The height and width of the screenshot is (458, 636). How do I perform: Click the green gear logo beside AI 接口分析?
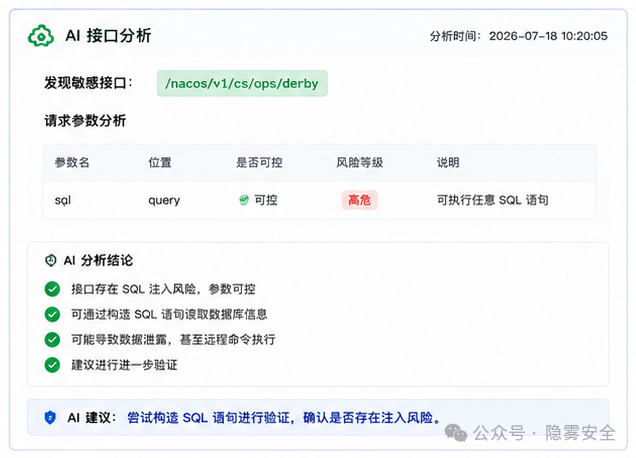tap(41, 36)
